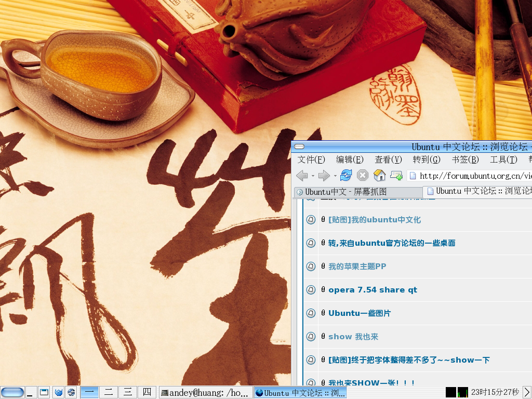Image resolution: width=532 pixels, height=399 pixels.
Task: Open the 书签(B) menu
Action: point(465,159)
